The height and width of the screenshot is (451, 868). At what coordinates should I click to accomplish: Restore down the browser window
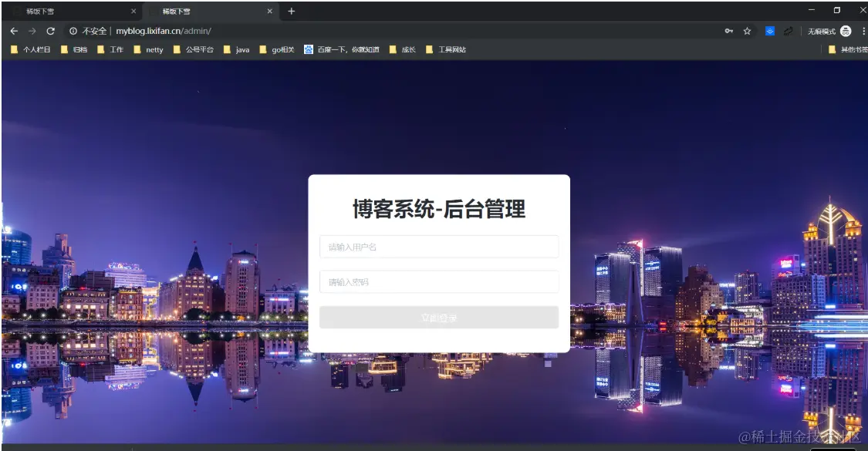tap(837, 10)
